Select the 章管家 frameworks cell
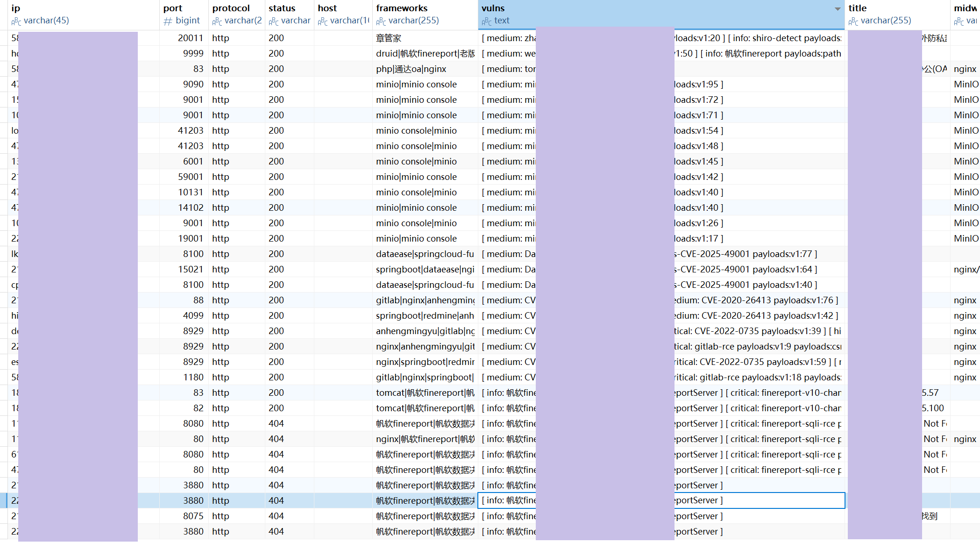980x550 pixels. [425, 38]
